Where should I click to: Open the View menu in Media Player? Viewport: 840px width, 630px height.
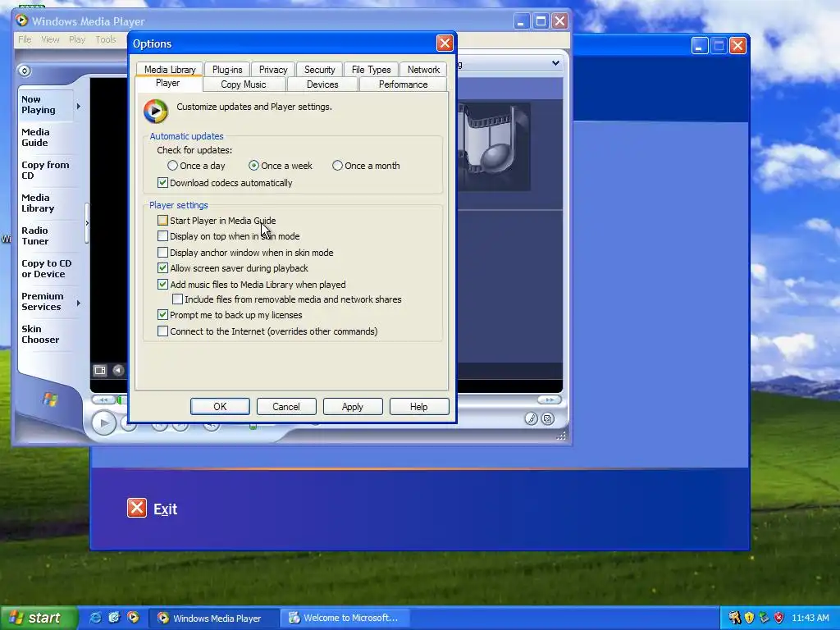click(50, 39)
